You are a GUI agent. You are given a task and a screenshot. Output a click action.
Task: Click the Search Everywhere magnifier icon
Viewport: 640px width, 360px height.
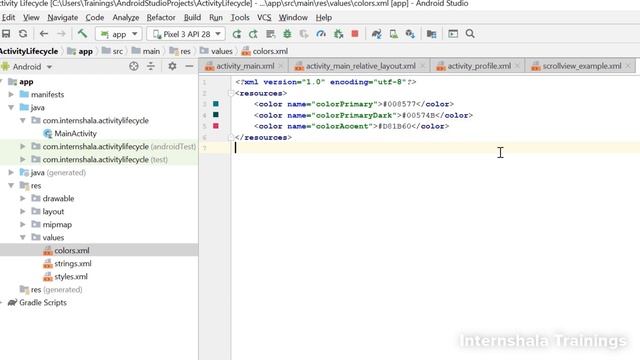(470, 33)
